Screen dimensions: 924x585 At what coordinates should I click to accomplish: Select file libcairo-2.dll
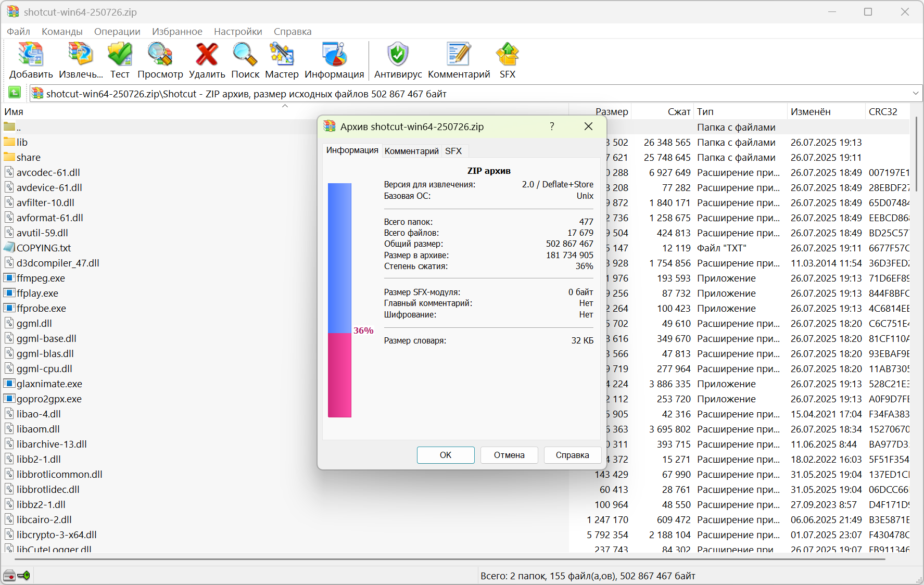click(44, 519)
